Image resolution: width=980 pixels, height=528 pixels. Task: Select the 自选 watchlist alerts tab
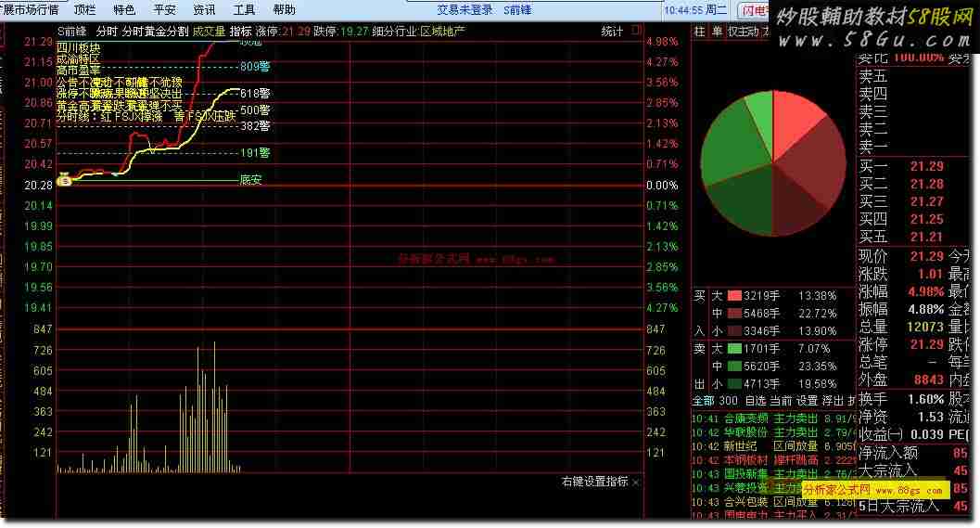pos(755,400)
